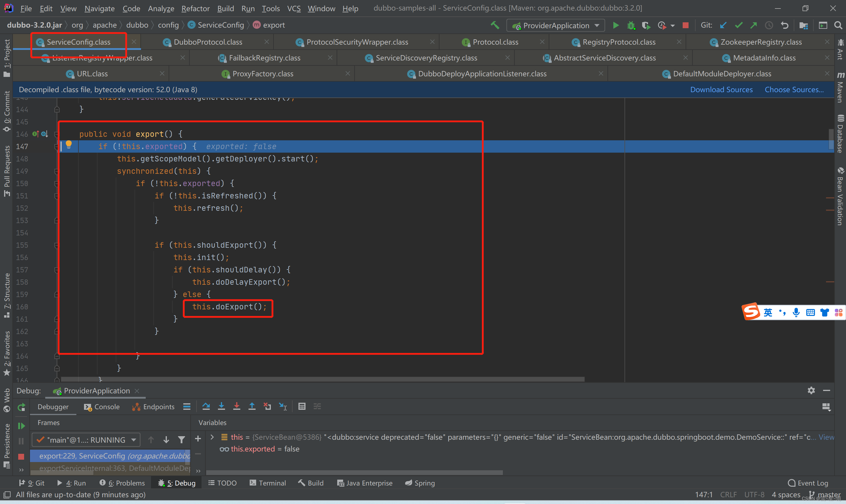Open the TODO tool window
Viewport: 846px width, 504px height.
(x=223, y=483)
